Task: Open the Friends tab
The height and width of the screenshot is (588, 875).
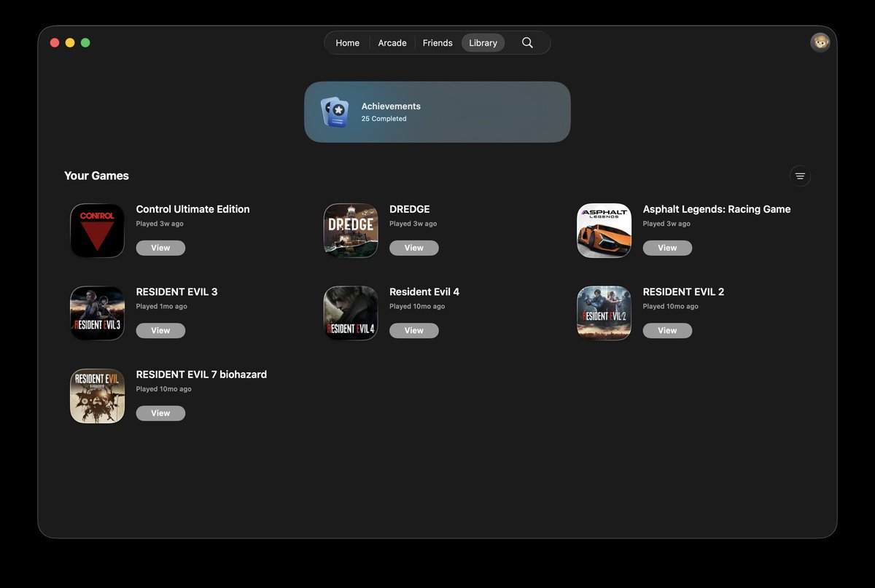Action: point(437,43)
